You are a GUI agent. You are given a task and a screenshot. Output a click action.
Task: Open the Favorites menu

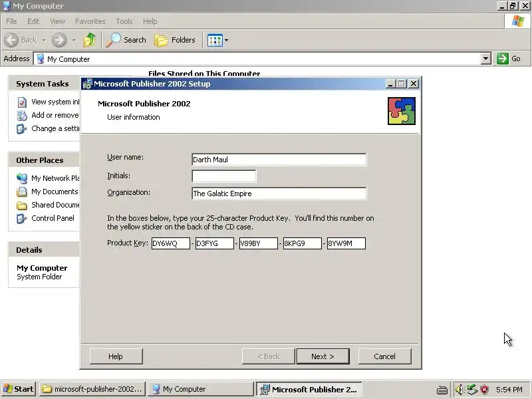[90, 21]
